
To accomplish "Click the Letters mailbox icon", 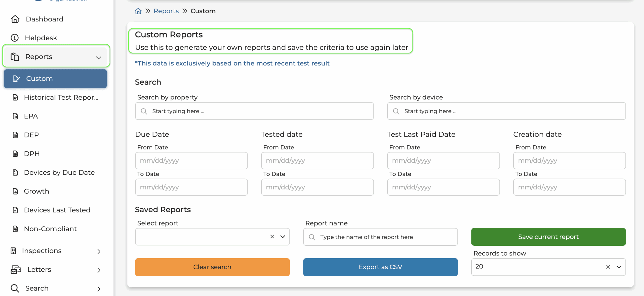I will coord(16,270).
